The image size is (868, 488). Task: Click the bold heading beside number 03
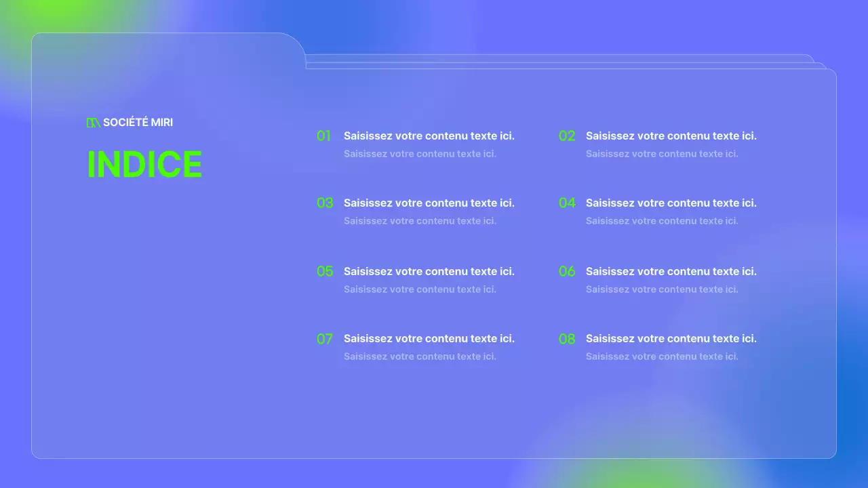click(429, 203)
